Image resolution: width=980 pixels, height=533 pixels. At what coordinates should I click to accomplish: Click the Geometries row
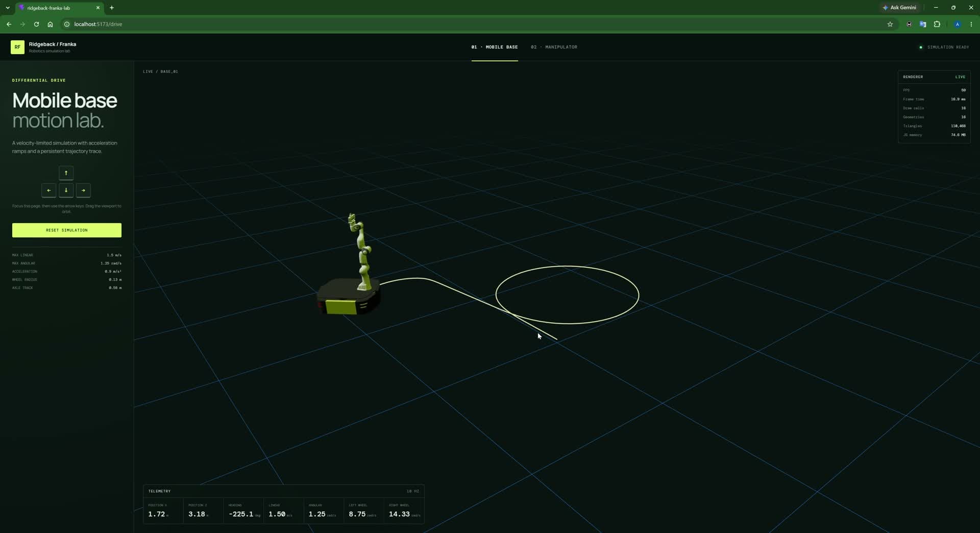[934, 117]
